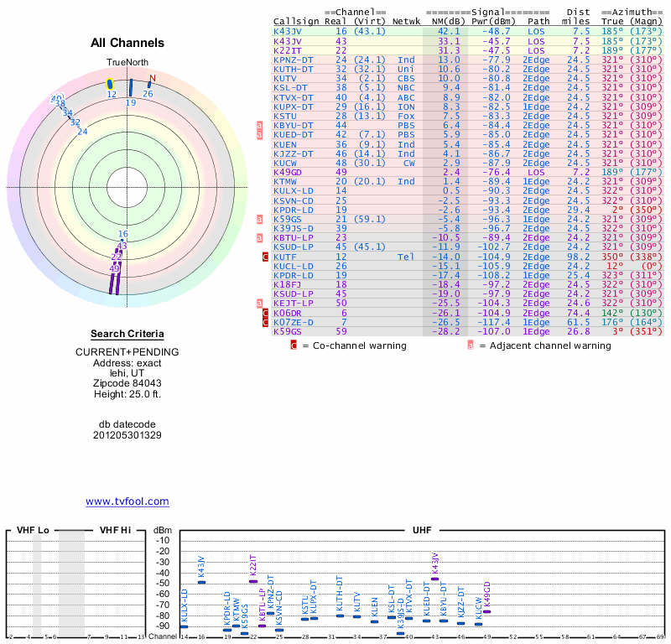Click the adjacent channel warning icon beside KBYU-DT
The height and width of the screenshot is (644, 671).
coord(259,125)
